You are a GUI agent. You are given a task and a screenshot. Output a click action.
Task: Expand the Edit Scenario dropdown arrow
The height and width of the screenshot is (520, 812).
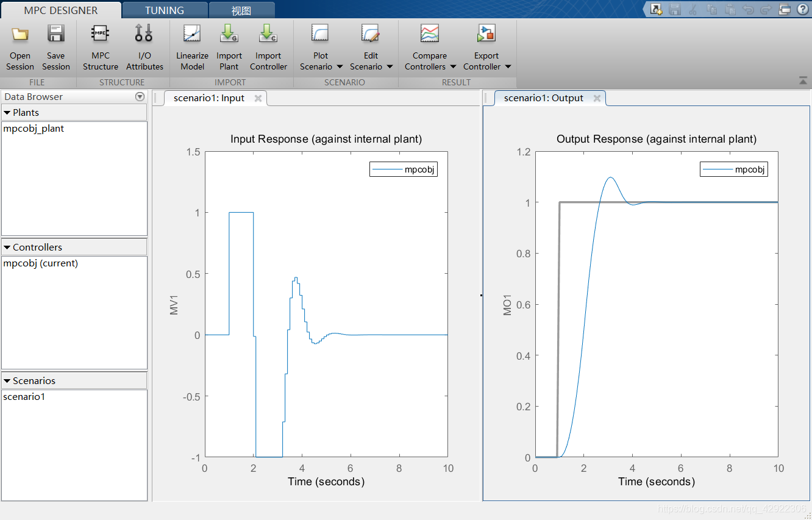[x=390, y=67]
